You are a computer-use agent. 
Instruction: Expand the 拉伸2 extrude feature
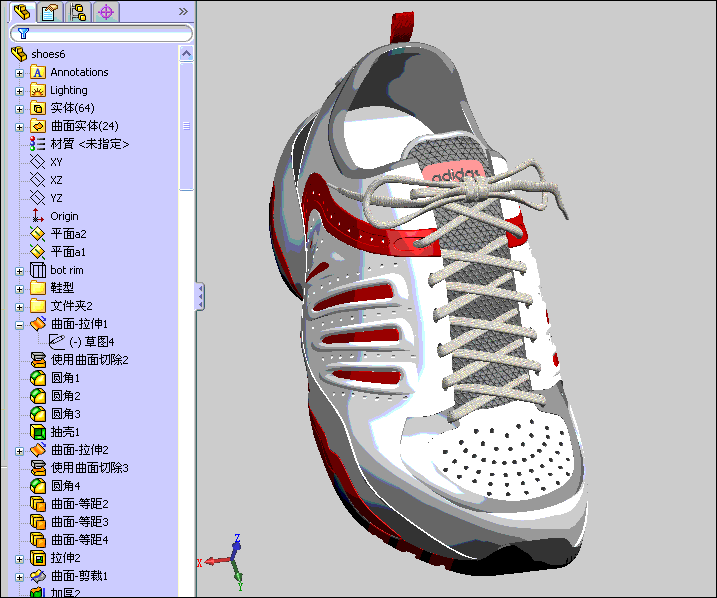click(x=19, y=559)
